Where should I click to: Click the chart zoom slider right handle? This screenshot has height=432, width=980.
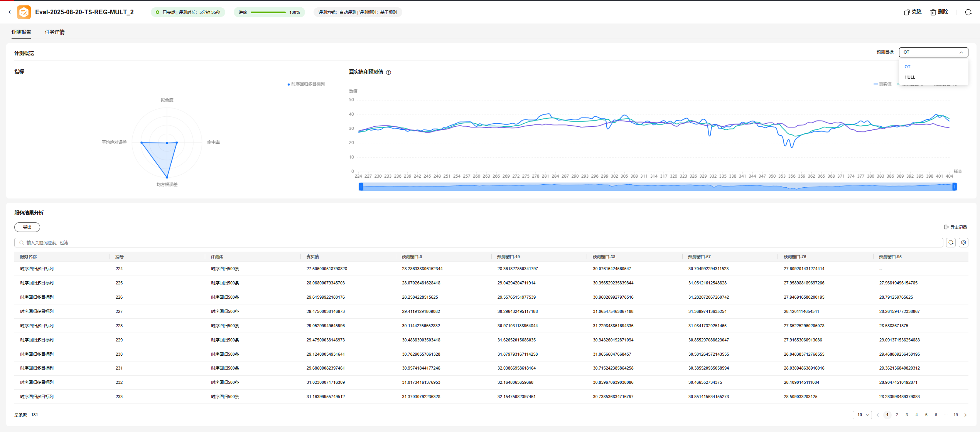(955, 187)
